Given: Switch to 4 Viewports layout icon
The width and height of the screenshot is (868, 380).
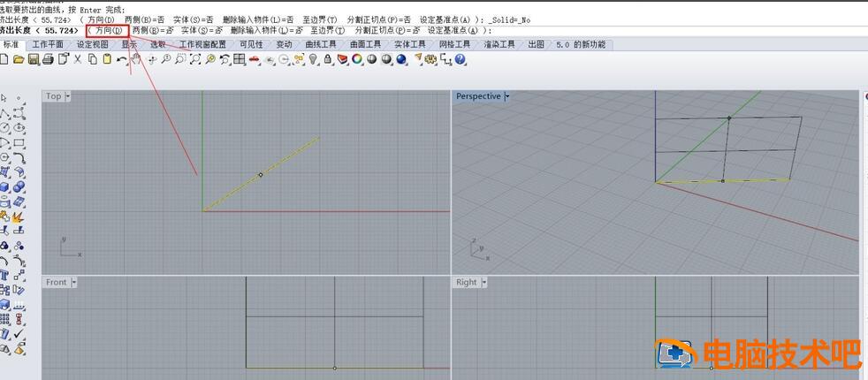Looking at the screenshot, I should click(240, 59).
